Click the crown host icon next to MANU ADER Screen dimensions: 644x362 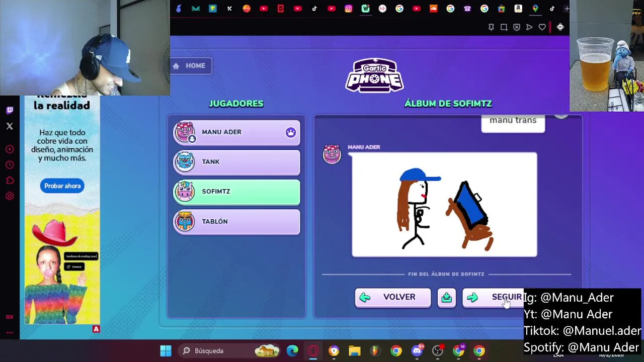pos(291,132)
